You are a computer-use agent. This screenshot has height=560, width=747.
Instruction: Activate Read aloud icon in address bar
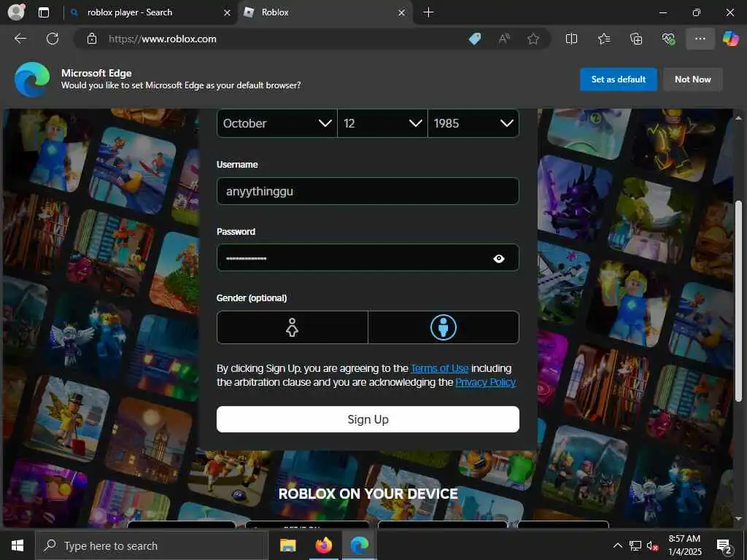(503, 39)
